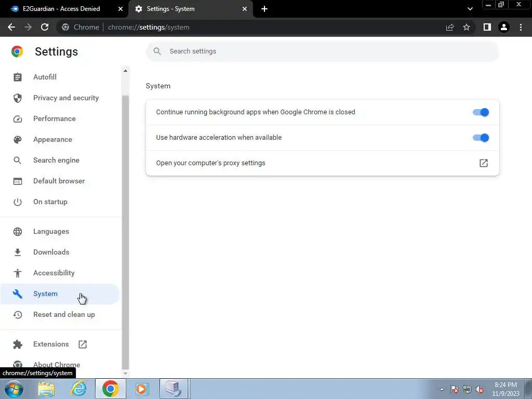Click the computer icon app on taskbar
The image size is (532, 399).
(x=174, y=389)
